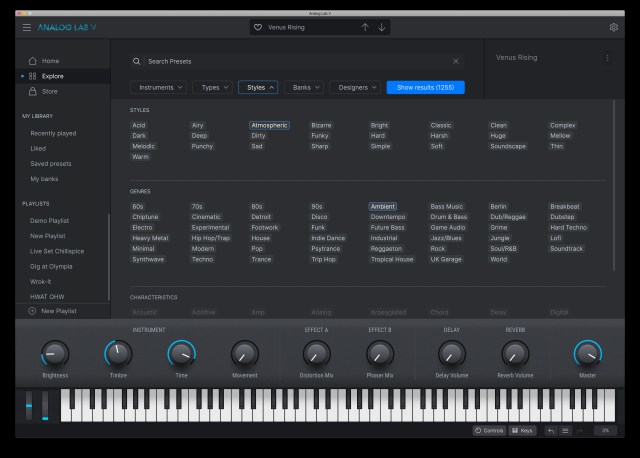Open Venus Rising three-dot options menu
The image size is (640, 458).
coord(607,58)
